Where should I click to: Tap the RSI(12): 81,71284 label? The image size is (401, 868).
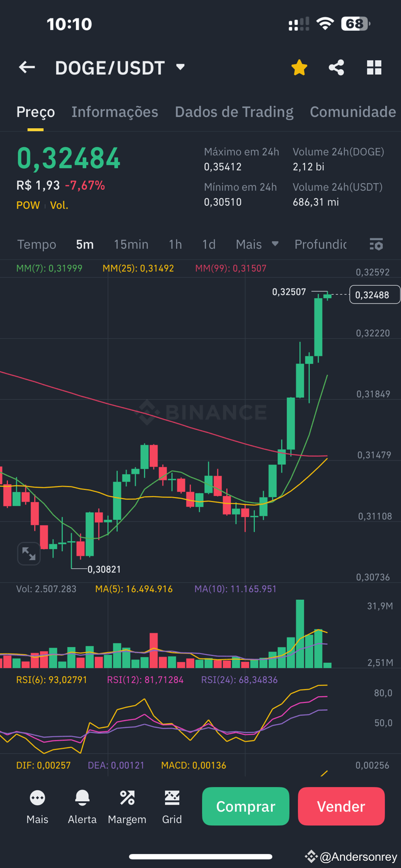tap(145, 680)
